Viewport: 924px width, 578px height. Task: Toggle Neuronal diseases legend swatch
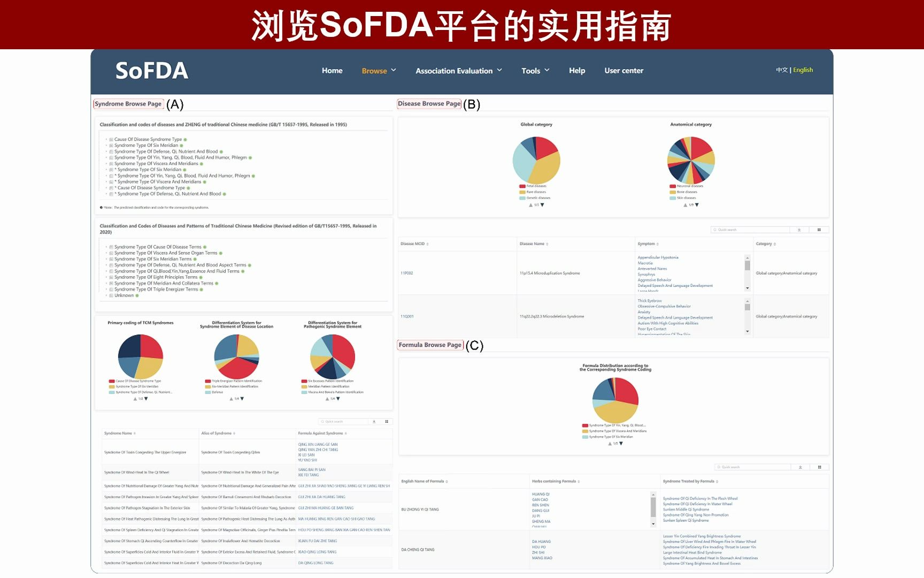(x=673, y=186)
